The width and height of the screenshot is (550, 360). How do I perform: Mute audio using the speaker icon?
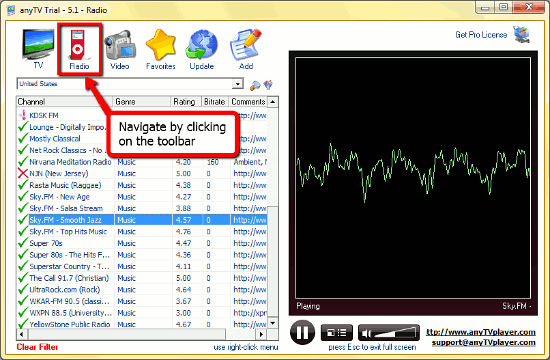366,333
